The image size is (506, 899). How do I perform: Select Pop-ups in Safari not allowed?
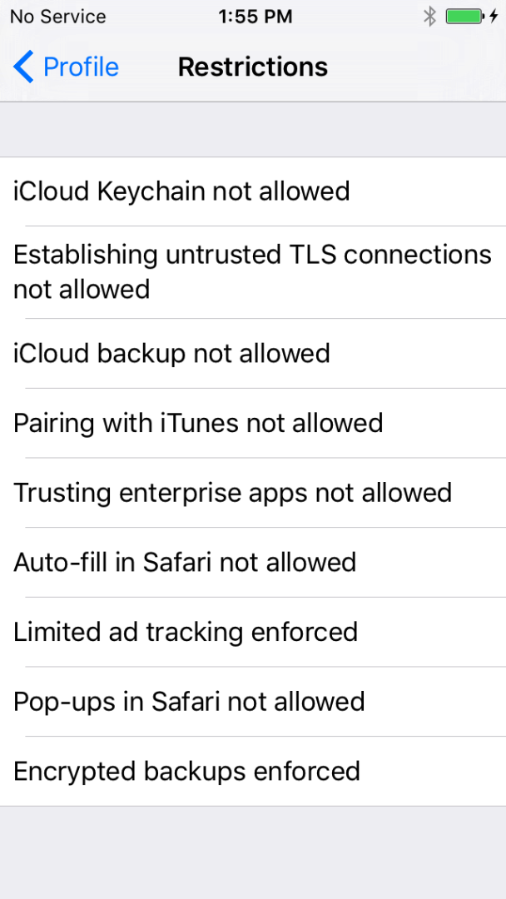253,702
